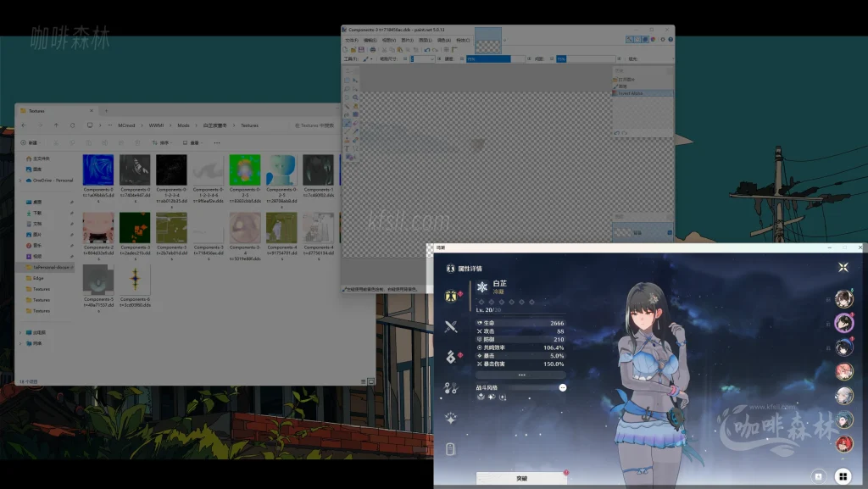Viewport: 868px width, 489px height.
Task: Select the Clone Stamp tool in paint.net
Action: [347, 139]
